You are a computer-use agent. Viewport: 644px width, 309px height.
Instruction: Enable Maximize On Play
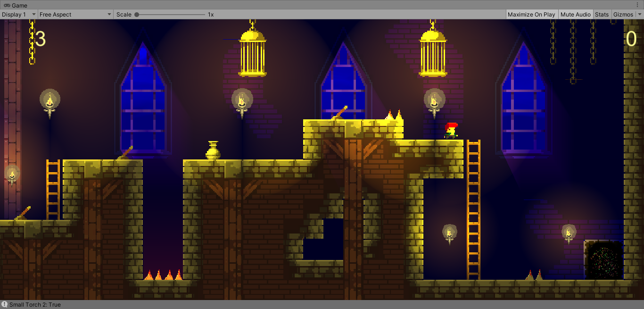tap(531, 14)
